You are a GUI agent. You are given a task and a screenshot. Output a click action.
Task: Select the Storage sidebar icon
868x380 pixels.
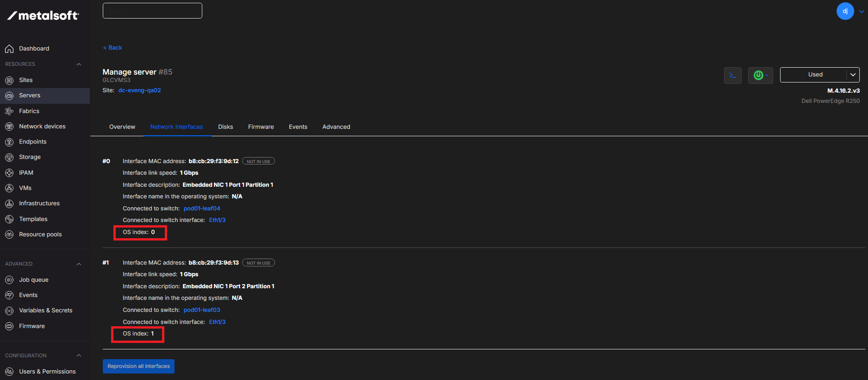coord(9,157)
